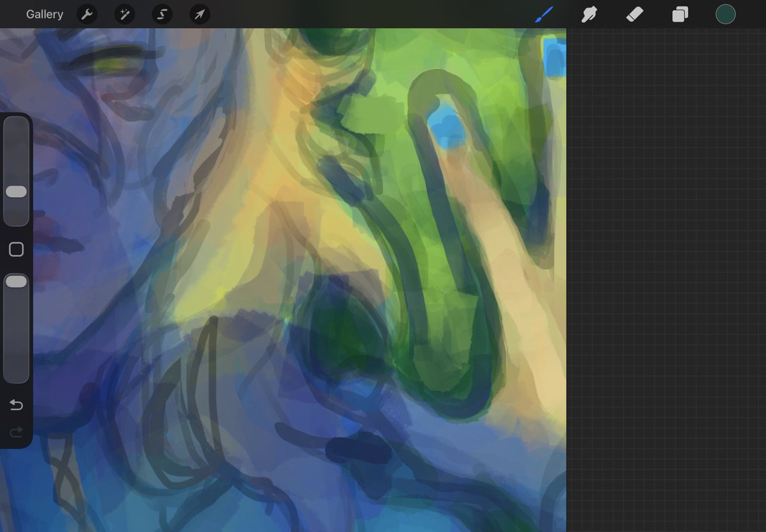
Task: Select the Selection tool (S icon)
Action: tap(162, 14)
